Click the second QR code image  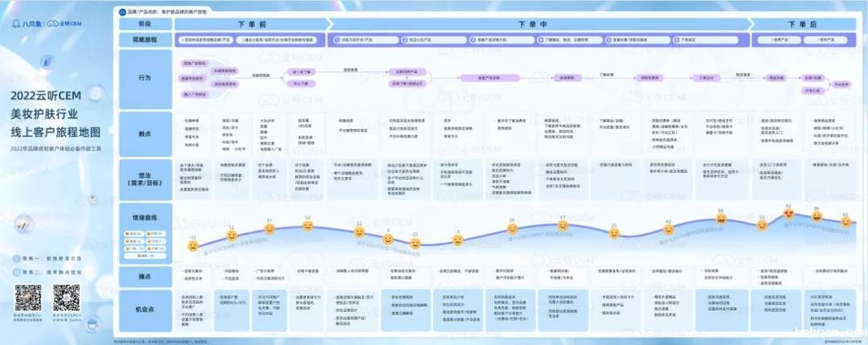(67, 297)
